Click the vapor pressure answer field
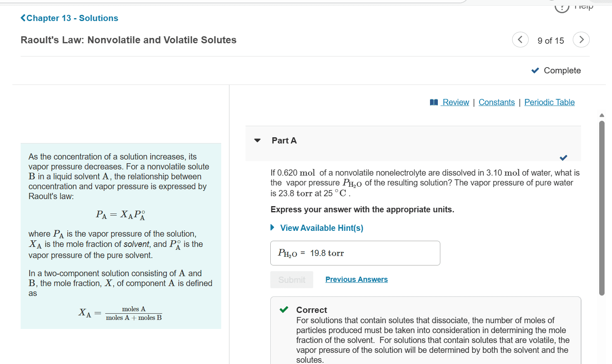612x364 pixels. (x=355, y=253)
